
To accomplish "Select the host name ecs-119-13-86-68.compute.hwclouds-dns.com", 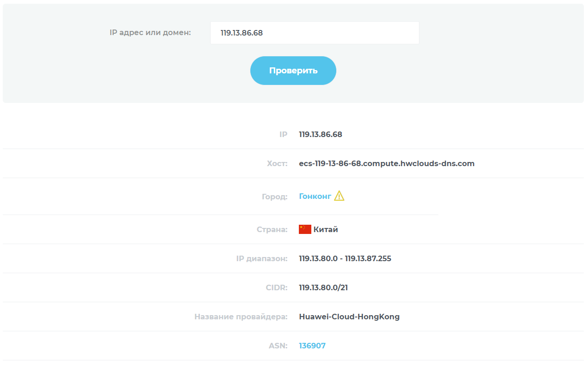I will pyautogui.click(x=387, y=163).
